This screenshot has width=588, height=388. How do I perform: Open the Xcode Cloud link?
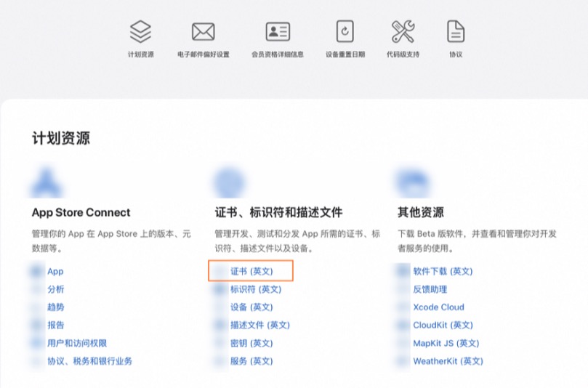pyautogui.click(x=438, y=307)
